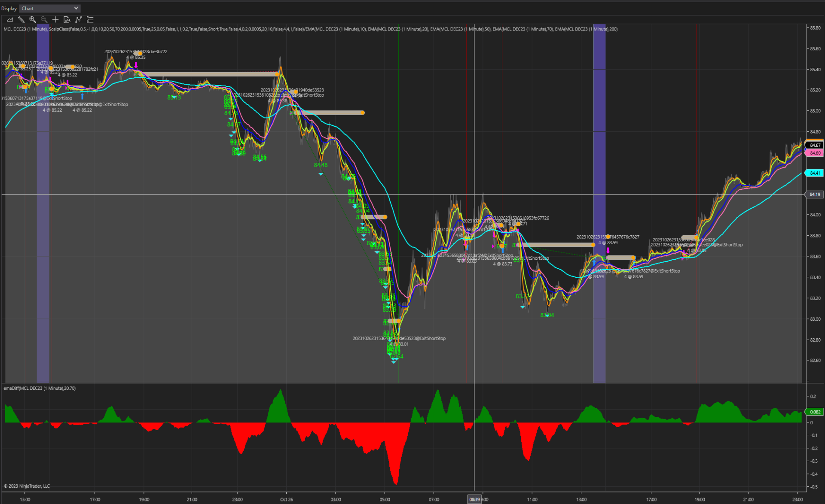This screenshot has width=825, height=504.
Task: Click the zoom in magnifier icon
Action: (x=33, y=20)
